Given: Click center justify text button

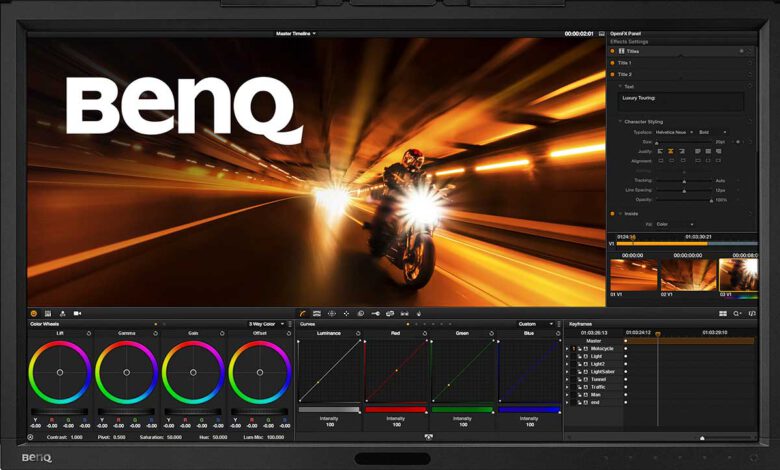Looking at the screenshot, I should pos(671,151).
